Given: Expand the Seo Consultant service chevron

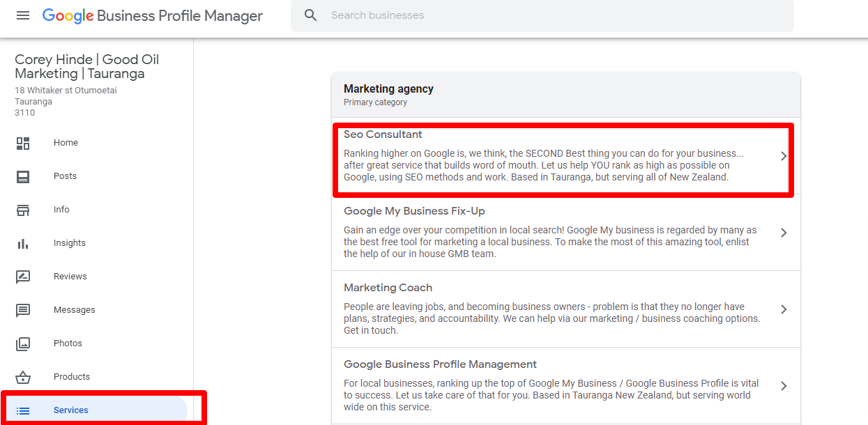Looking at the screenshot, I should click(784, 156).
